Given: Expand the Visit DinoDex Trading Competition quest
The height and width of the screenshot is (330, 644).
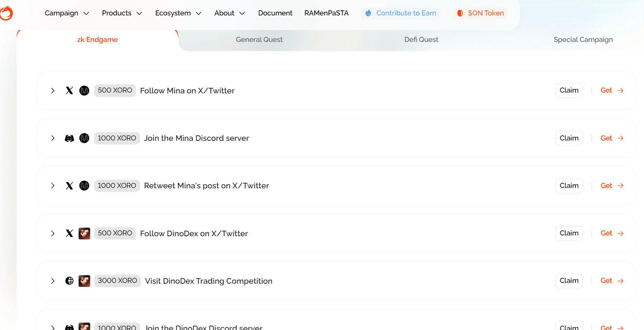Looking at the screenshot, I should click(53, 281).
